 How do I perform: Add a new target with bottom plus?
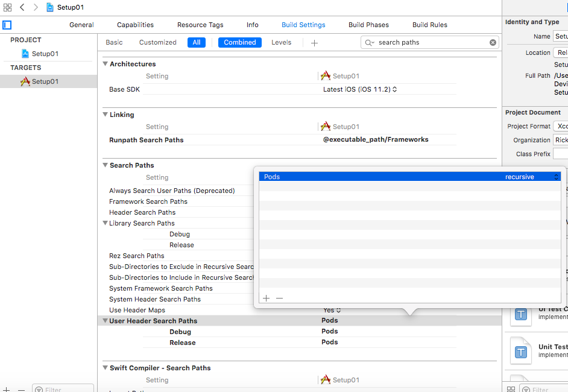pos(6,390)
